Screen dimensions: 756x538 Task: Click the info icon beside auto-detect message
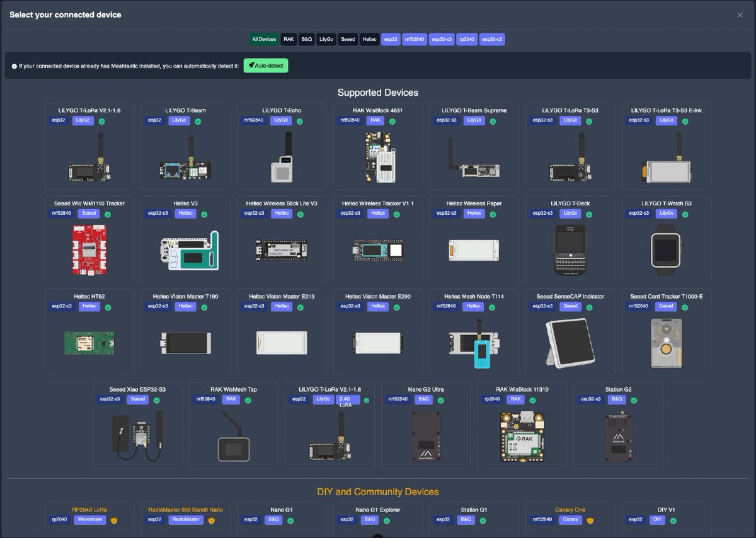coord(14,66)
